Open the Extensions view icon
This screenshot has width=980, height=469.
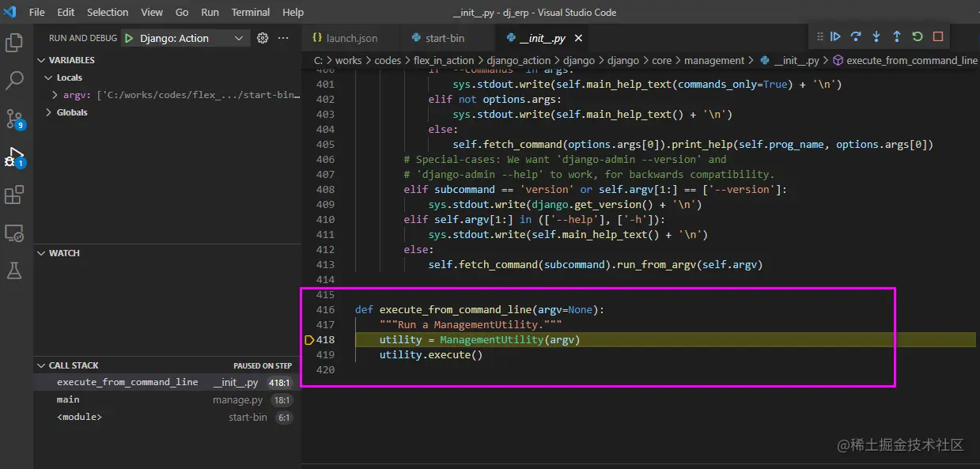click(x=14, y=195)
